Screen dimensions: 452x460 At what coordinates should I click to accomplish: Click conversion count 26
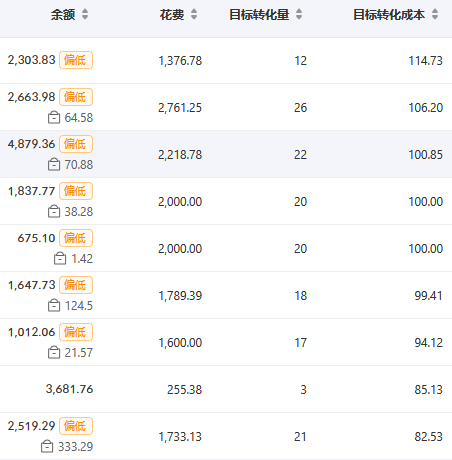point(300,108)
